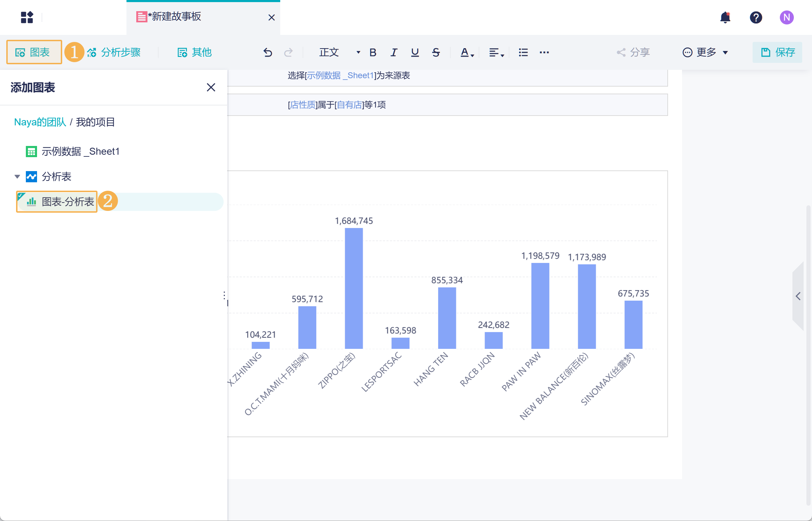Click the 1,684,745 data label
Image resolution: width=812 pixels, height=521 pixels.
pyautogui.click(x=354, y=221)
